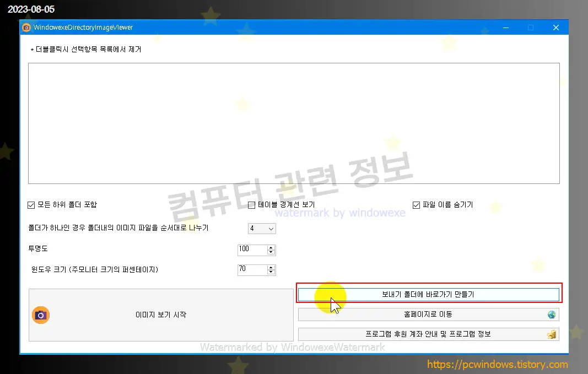Click the coins icon on donation info button
588x374 pixels.
tap(551, 334)
